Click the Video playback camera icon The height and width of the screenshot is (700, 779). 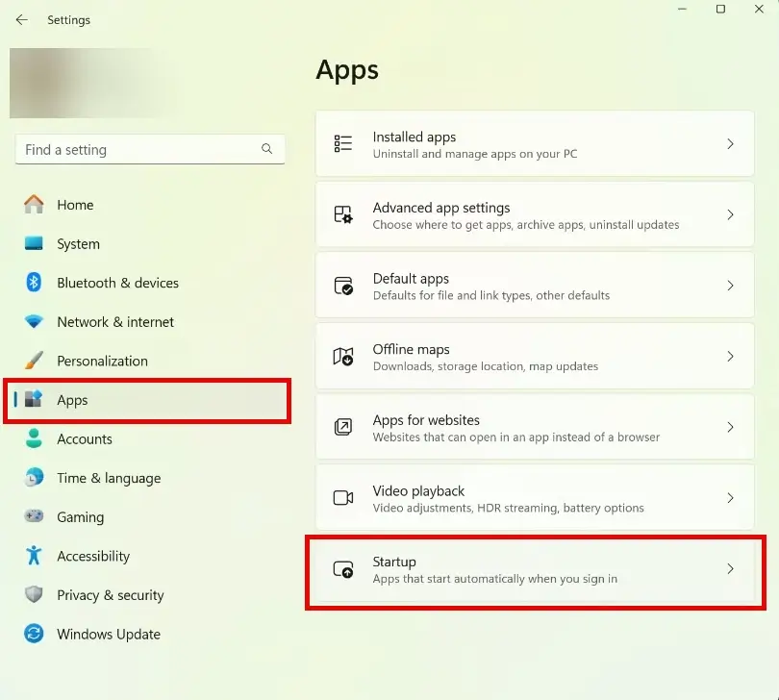pos(342,498)
